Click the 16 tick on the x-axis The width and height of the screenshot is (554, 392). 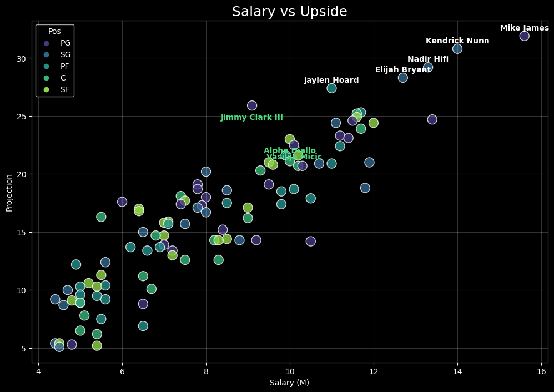click(x=541, y=371)
